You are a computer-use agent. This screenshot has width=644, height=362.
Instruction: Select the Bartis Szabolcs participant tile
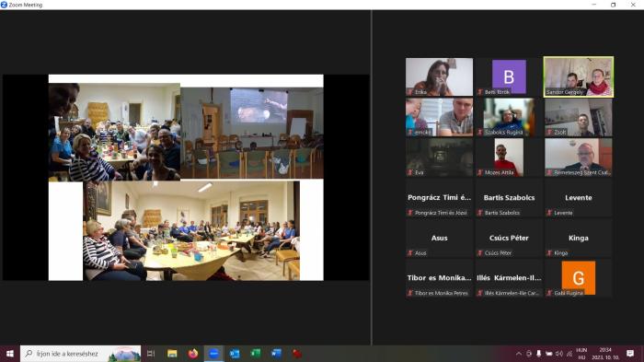tap(509, 197)
